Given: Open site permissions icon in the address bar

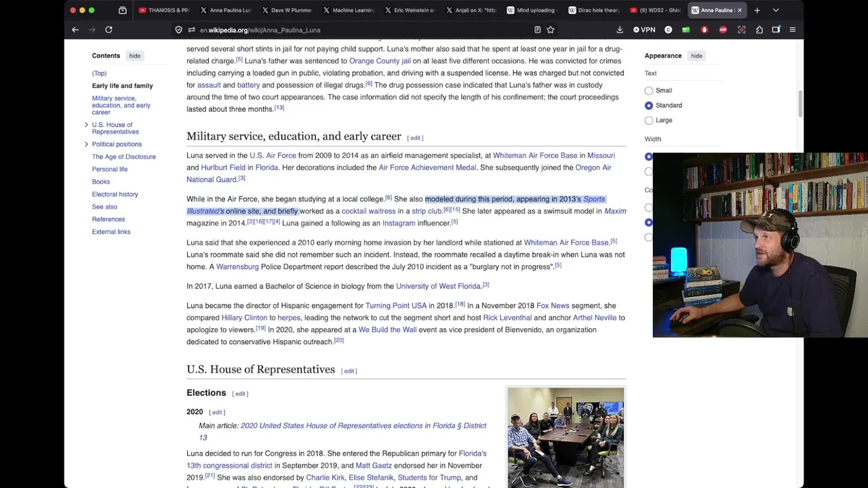Looking at the screenshot, I should (x=192, y=30).
